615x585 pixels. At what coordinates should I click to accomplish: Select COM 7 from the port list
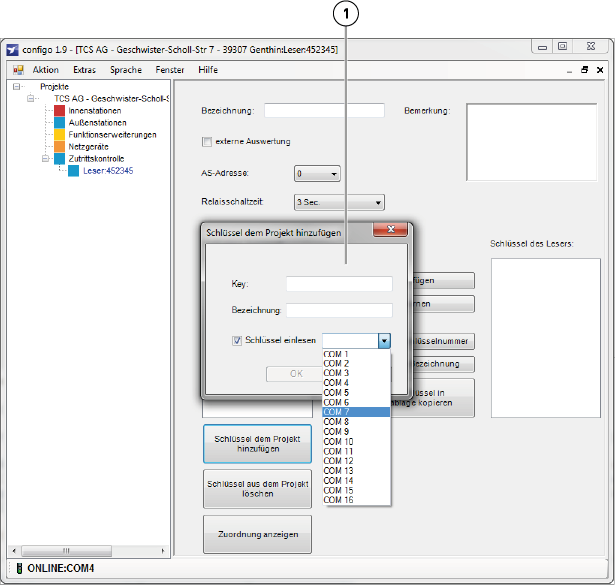(x=355, y=412)
